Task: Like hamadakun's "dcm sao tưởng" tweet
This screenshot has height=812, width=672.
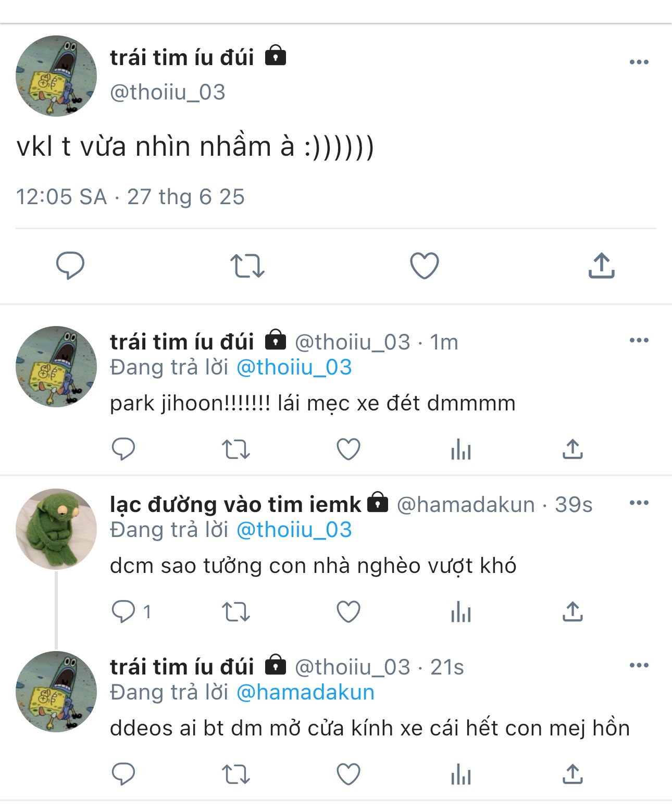Action: (x=349, y=611)
